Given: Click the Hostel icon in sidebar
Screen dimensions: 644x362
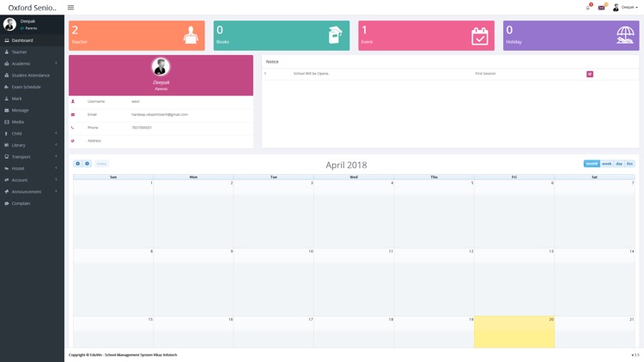Looking at the screenshot, I should (x=7, y=168).
